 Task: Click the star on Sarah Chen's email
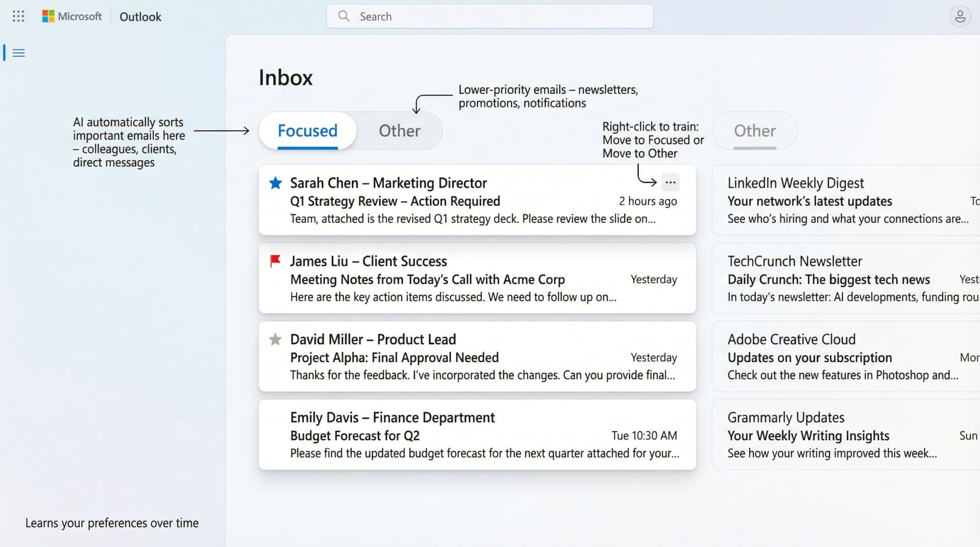coord(275,182)
